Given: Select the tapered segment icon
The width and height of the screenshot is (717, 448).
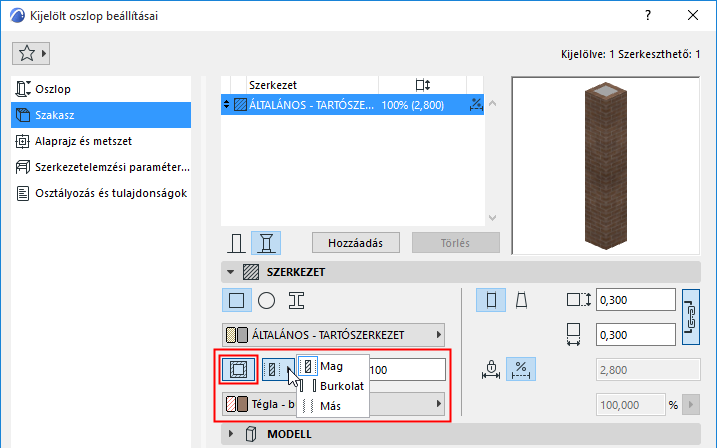Looking at the screenshot, I should pyautogui.click(x=521, y=300).
